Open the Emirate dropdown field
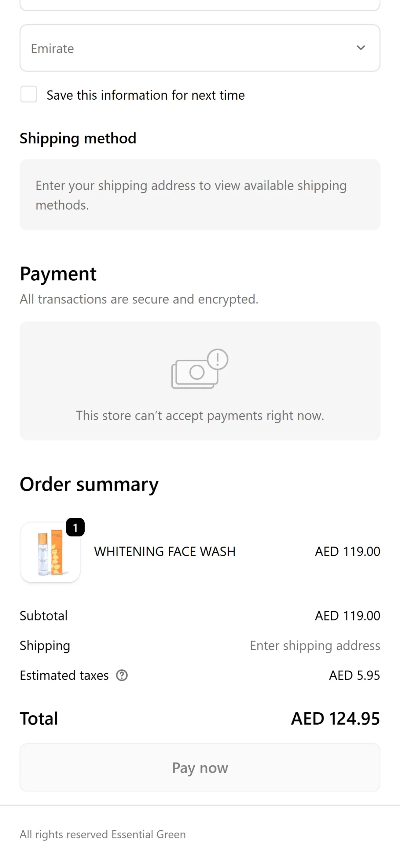 (190, 48)
